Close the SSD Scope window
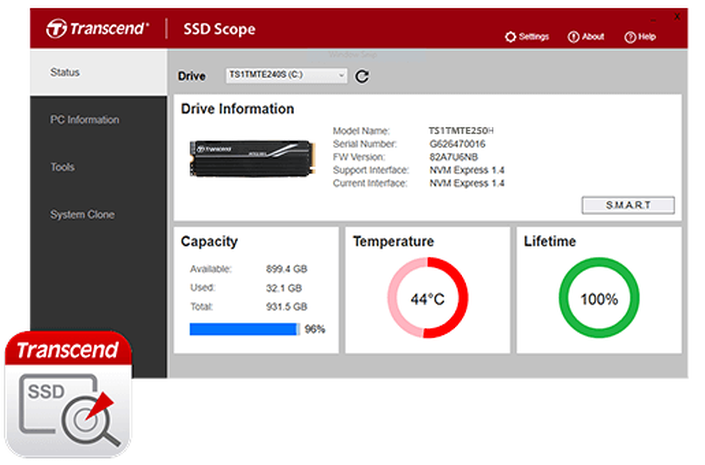 point(677,17)
